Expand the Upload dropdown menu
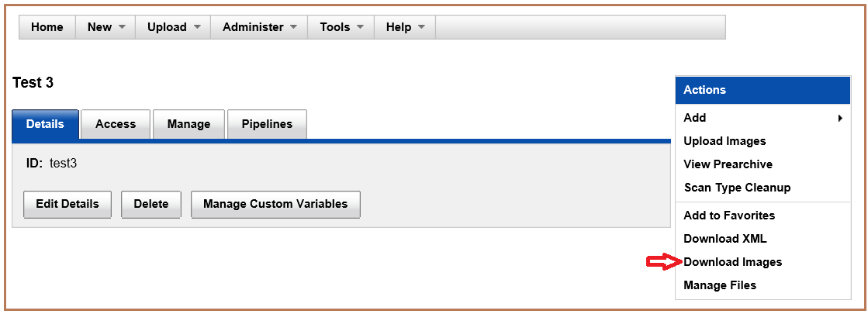 (174, 27)
